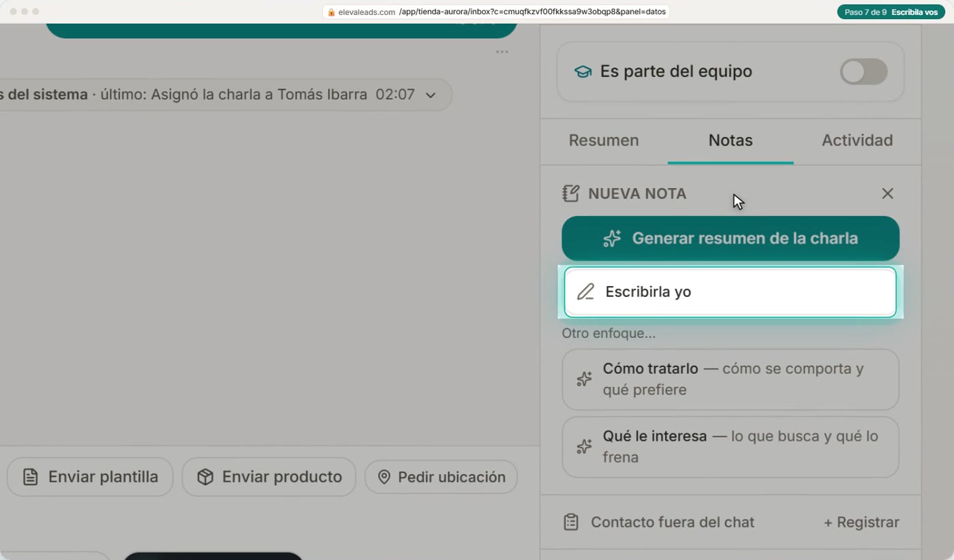
Task: Click the notebook icon beside Nueva Nota
Action: click(x=571, y=193)
